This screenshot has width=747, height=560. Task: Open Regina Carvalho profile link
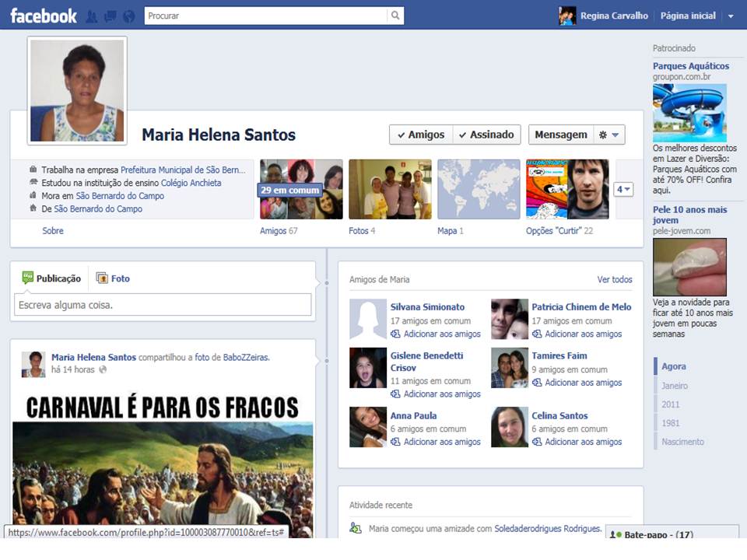click(614, 16)
